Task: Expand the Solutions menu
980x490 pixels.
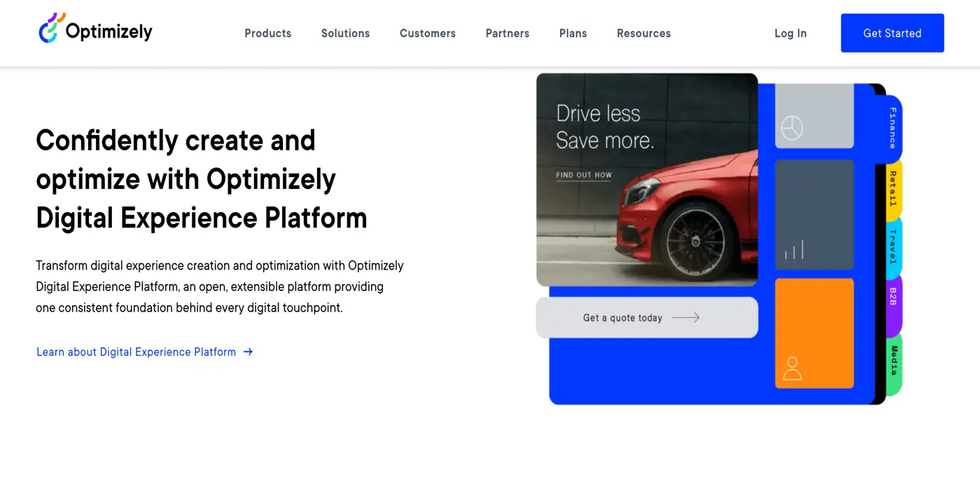Action: (345, 33)
